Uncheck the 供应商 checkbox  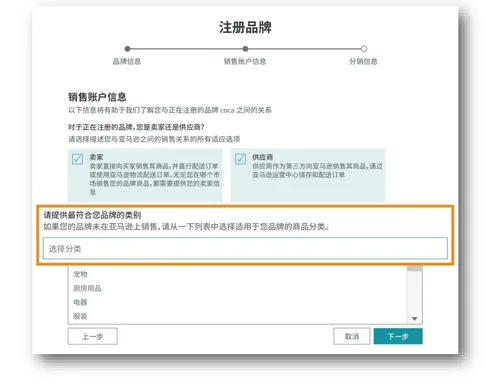tap(240, 159)
